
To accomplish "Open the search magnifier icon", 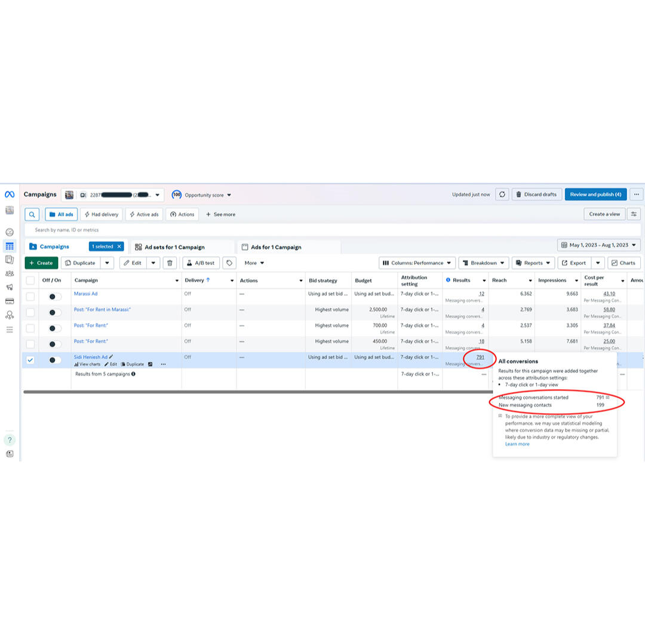I will pyautogui.click(x=32, y=214).
